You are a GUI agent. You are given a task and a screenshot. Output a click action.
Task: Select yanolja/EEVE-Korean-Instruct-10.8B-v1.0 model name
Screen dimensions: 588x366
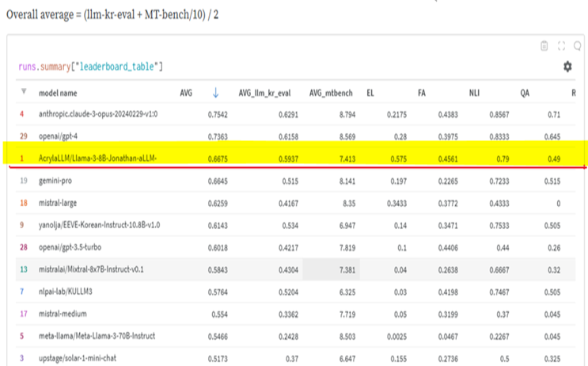[100, 225]
